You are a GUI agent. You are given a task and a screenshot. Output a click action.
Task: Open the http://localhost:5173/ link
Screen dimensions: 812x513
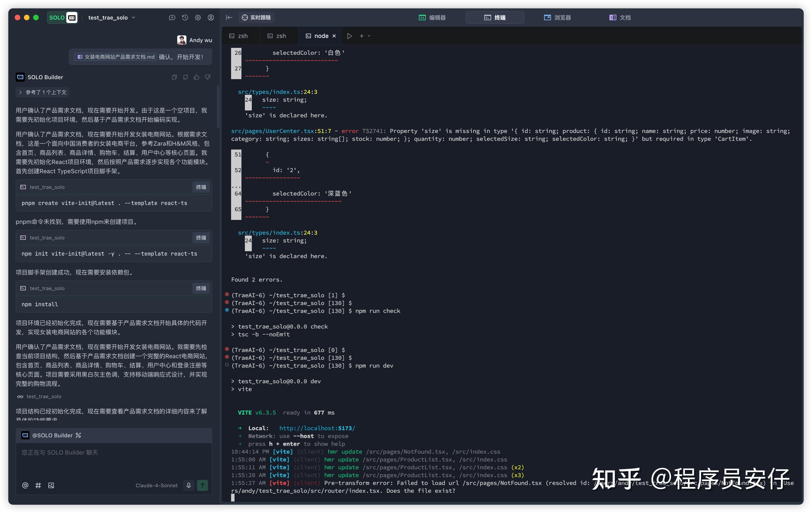pos(317,428)
